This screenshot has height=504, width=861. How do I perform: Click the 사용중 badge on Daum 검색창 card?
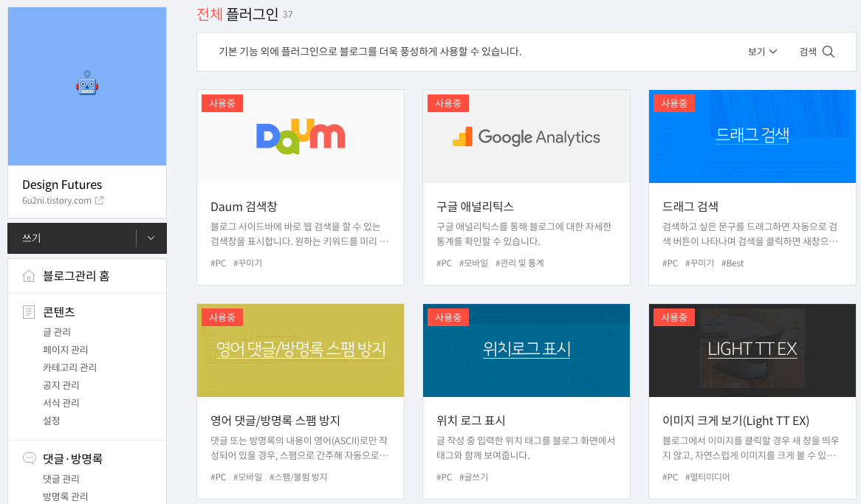coord(222,103)
